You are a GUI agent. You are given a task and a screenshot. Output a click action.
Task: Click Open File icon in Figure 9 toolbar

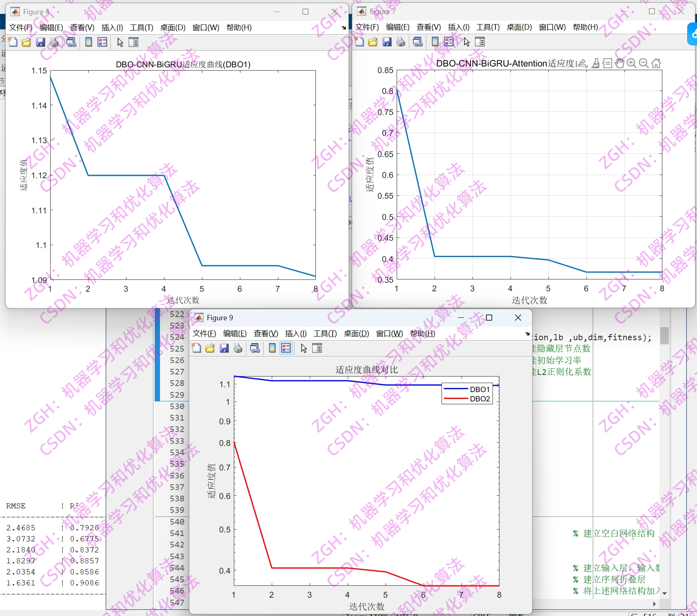coord(210,348)
